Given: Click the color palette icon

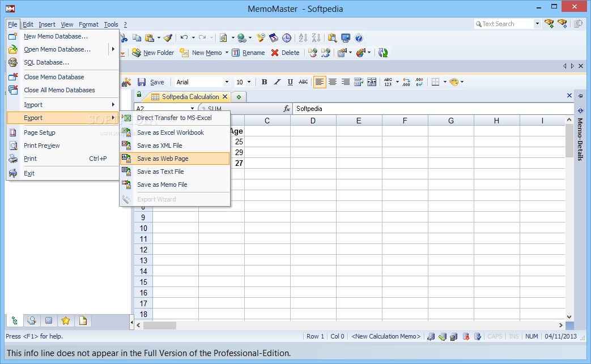Looking at the screenshot, I should 454,82.
